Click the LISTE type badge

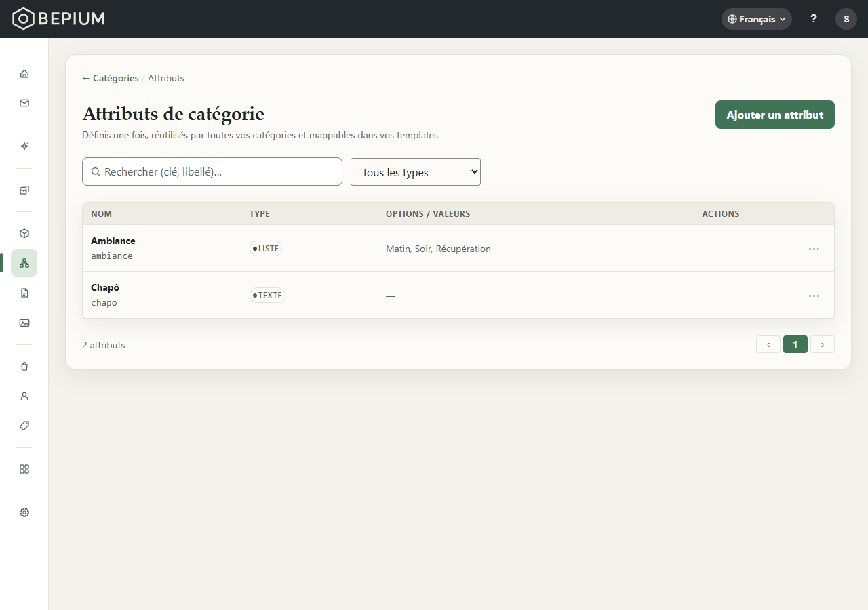pos(266,249)
